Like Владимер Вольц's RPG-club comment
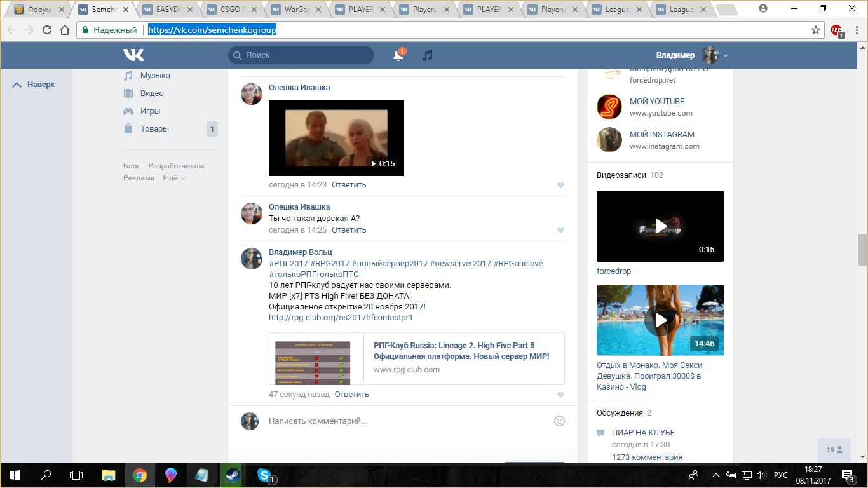Screen dimensions: 868x488 [560, 395]
